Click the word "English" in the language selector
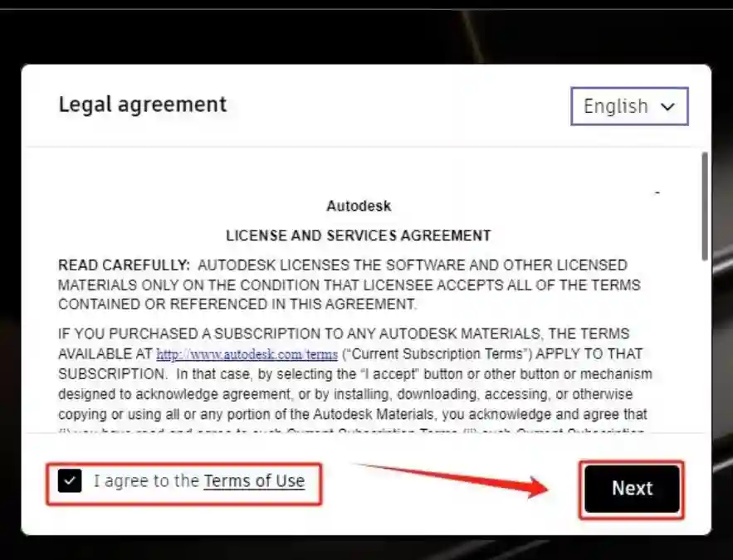This screenshot has width=733, height=560. (x=615, y=106)
